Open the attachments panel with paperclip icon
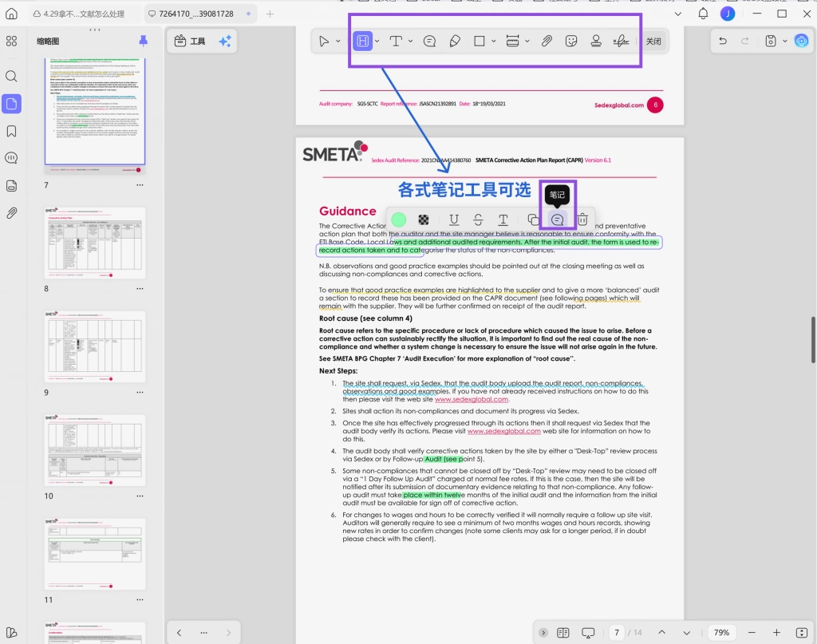Viewport: 817px width, 644px height. click(x=11, y=212)
